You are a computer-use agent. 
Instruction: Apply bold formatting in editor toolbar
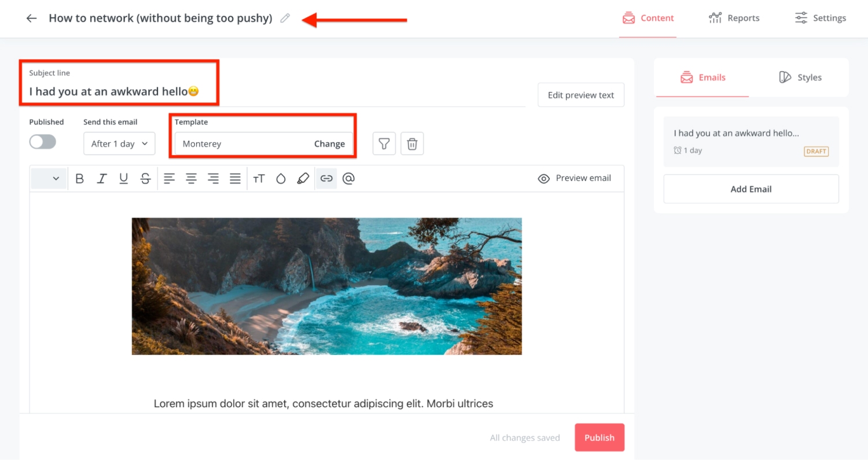coord(80,179)
